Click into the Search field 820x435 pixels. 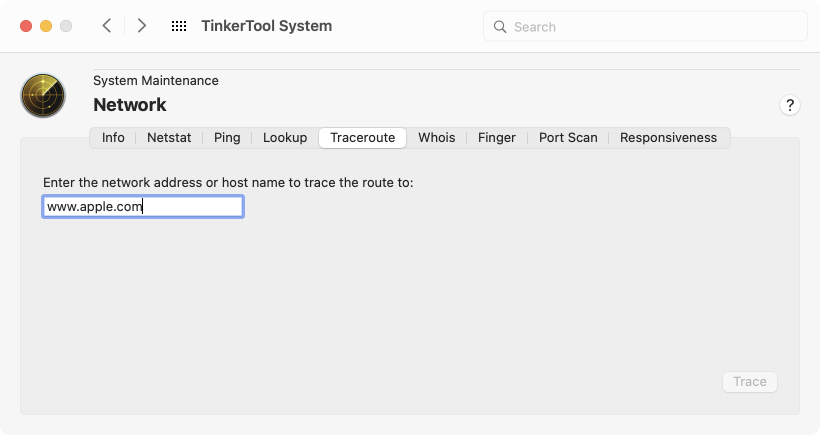click(645, 27)
